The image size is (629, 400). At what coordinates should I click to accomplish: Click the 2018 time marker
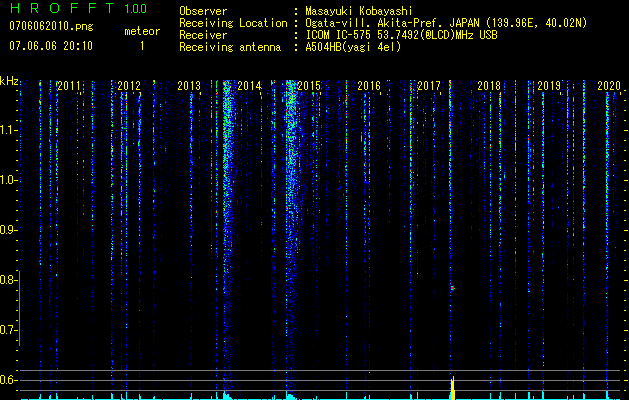(489, 86)
